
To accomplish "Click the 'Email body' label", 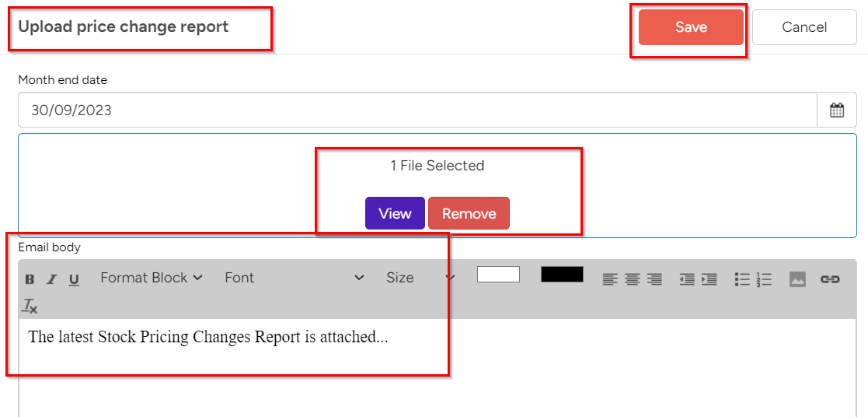I will [49, 247].
